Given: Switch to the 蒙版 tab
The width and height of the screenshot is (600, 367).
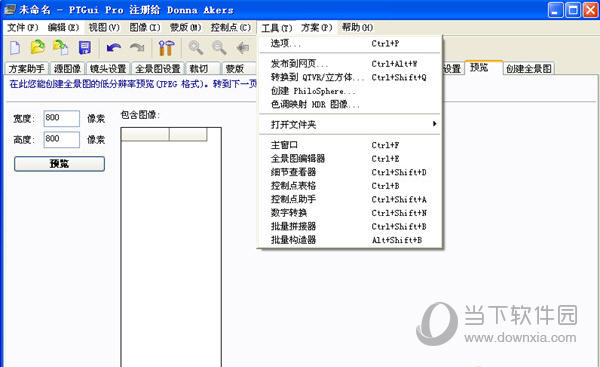Looking at the screenshot, I should pos(239,69).
